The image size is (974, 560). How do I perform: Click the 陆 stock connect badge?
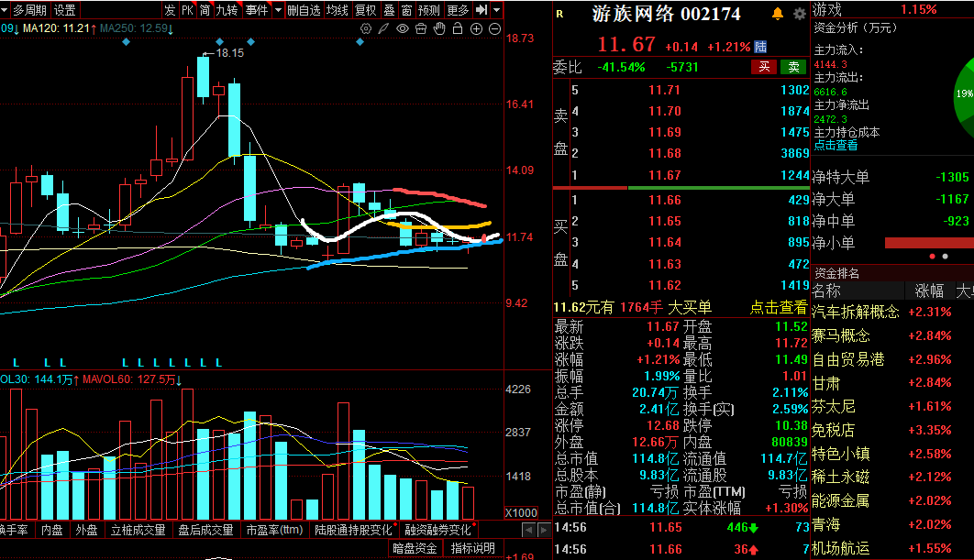(760, 47)
